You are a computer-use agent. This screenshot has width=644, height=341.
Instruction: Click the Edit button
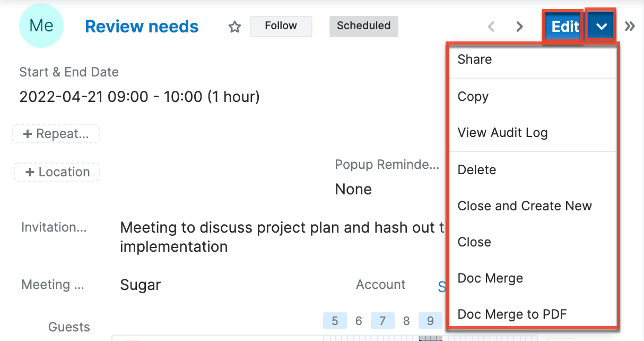[563, 26]
